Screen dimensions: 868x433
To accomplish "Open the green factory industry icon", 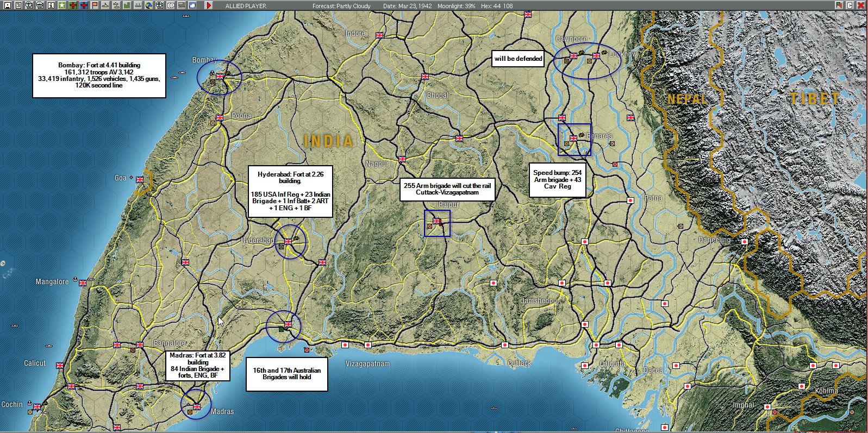I will point(127,5).
